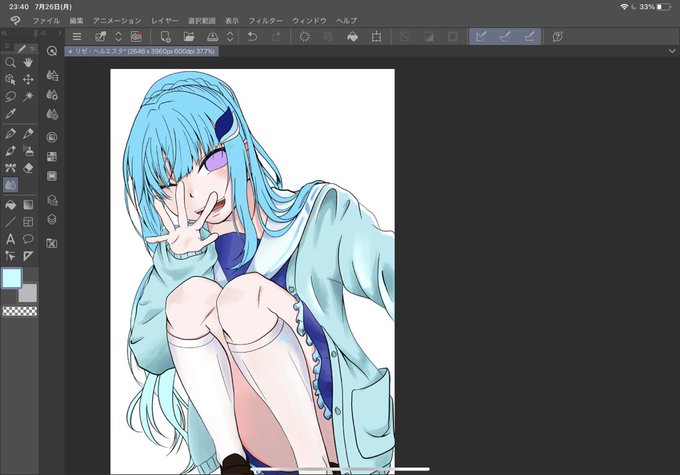Select the Fill bucket tool in tool palette

(10, 205)
